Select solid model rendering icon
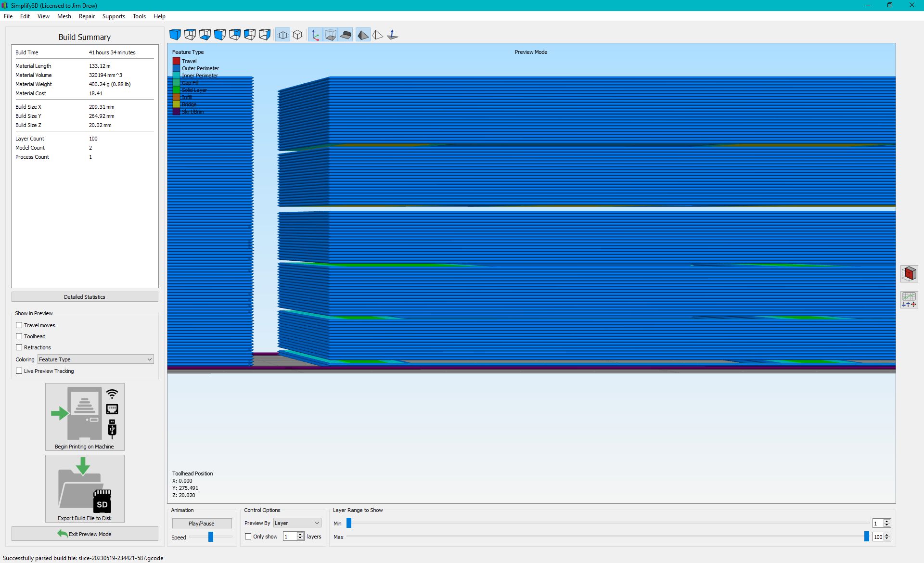This screenshot has width=924, height=563. [363, 35]
